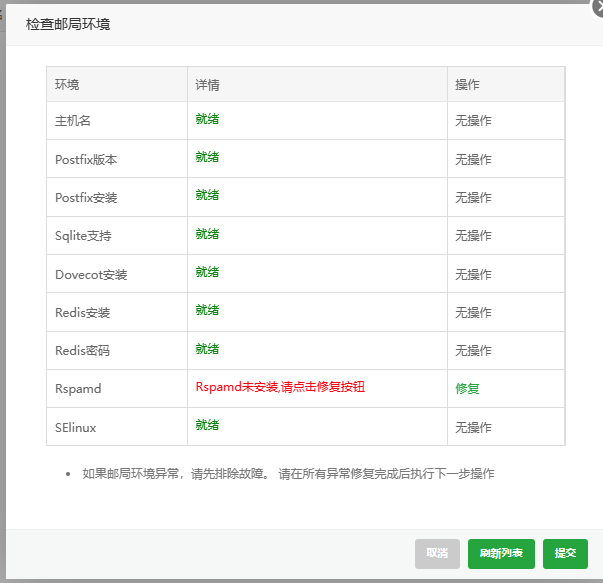Select the Rspamd未安装 error message text
603x583 pixels.
[280, 386]
